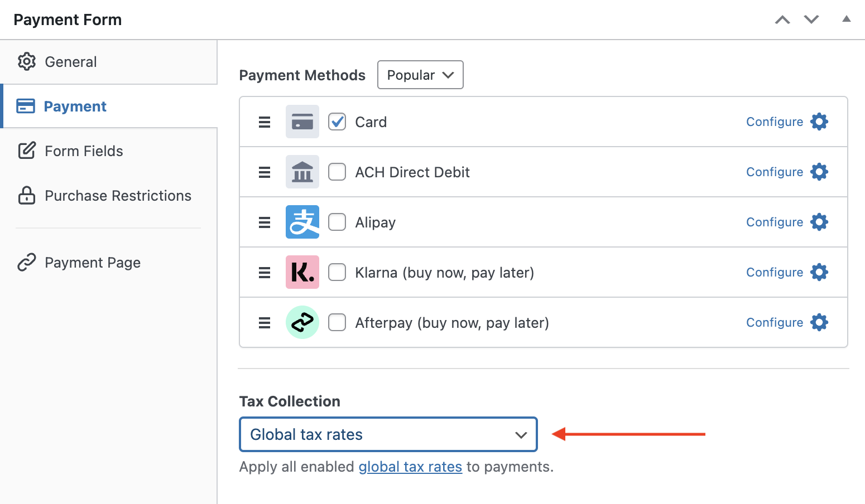Click the gear icon in Klarna row

tap(819, 272)
